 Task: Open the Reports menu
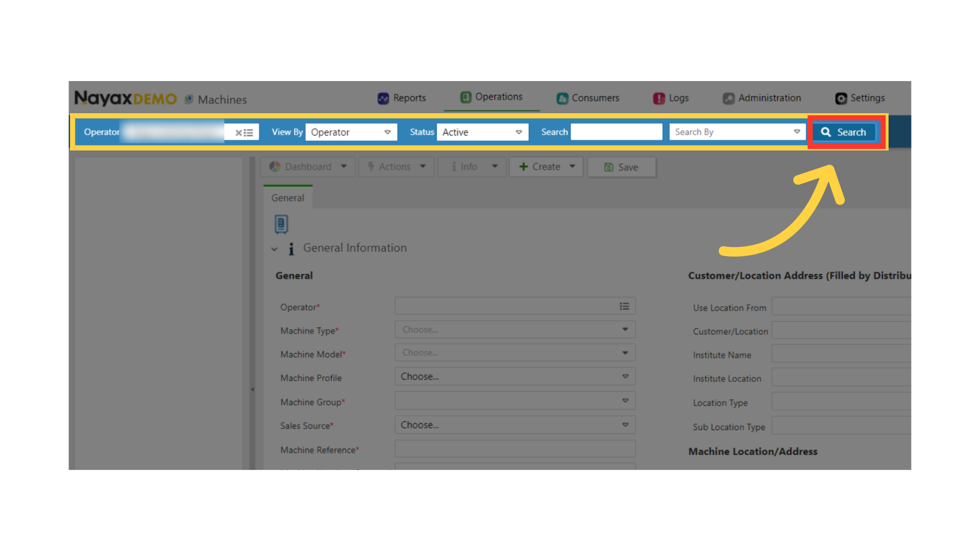pos(402,98)
